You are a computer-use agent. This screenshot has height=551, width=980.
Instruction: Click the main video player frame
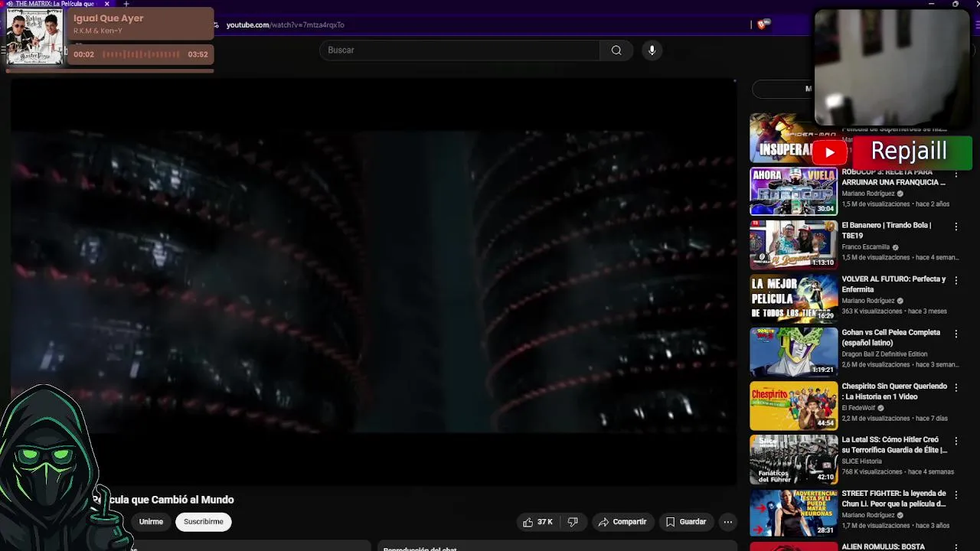point(374,282)
